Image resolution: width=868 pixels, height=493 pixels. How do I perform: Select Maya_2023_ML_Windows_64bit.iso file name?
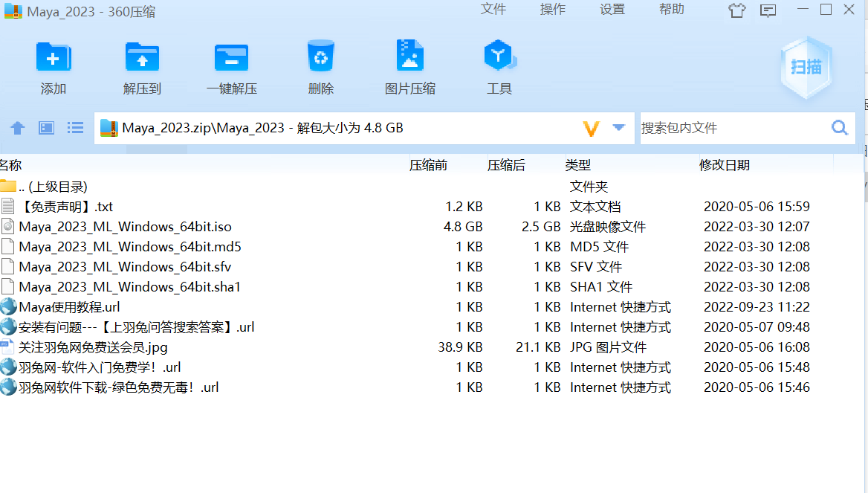[125, 227]
